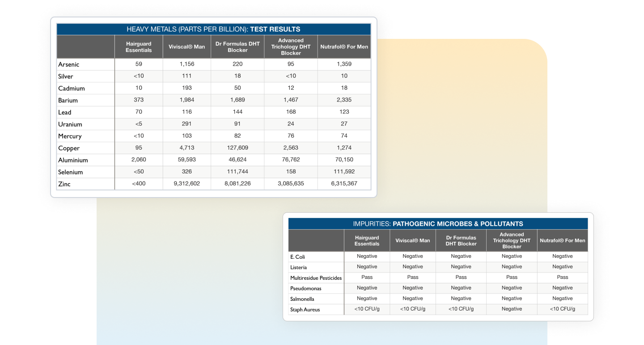Click the Selenium row label
The image size is (644, 345).
tap(71, 172)
